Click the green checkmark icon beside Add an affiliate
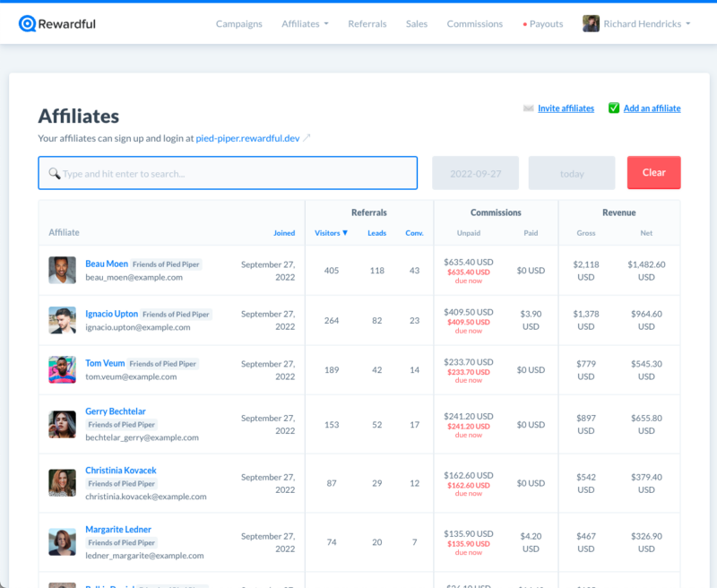This screenshot has height=588, width=717. click(614, 108)
